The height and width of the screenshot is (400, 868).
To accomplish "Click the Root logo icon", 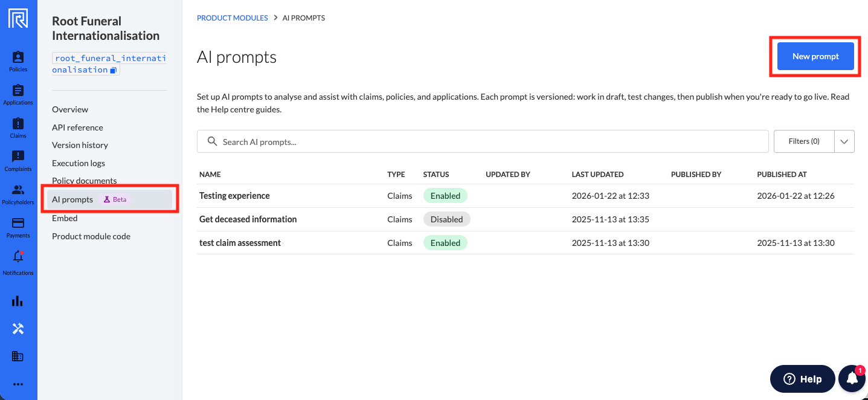I will (18, 18).
